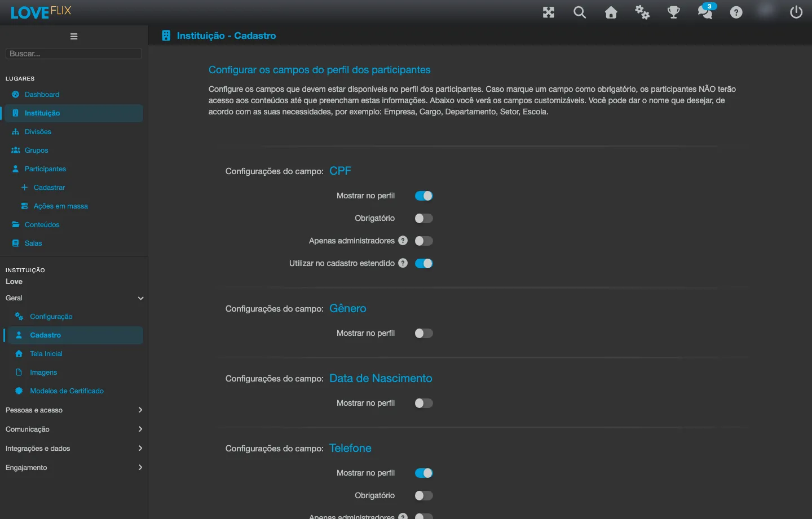Click the LOVEFLIX logo
The width and height of the screenshot is (812, 519).
41,12
